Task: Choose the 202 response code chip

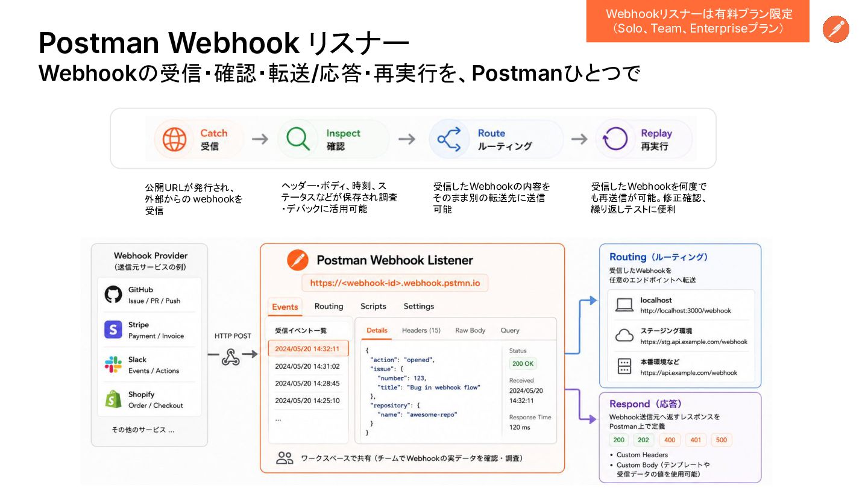Action: point(643,440)
